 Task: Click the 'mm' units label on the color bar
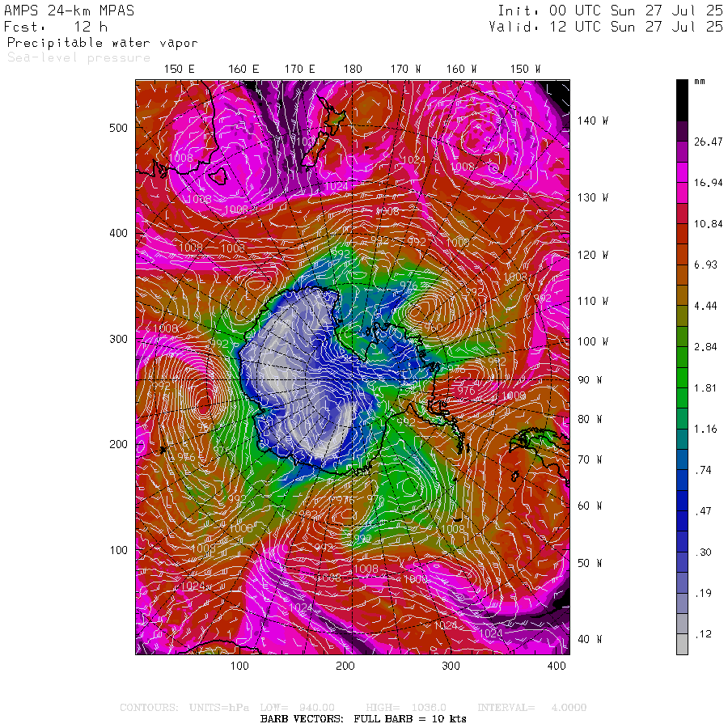(700, 82)
